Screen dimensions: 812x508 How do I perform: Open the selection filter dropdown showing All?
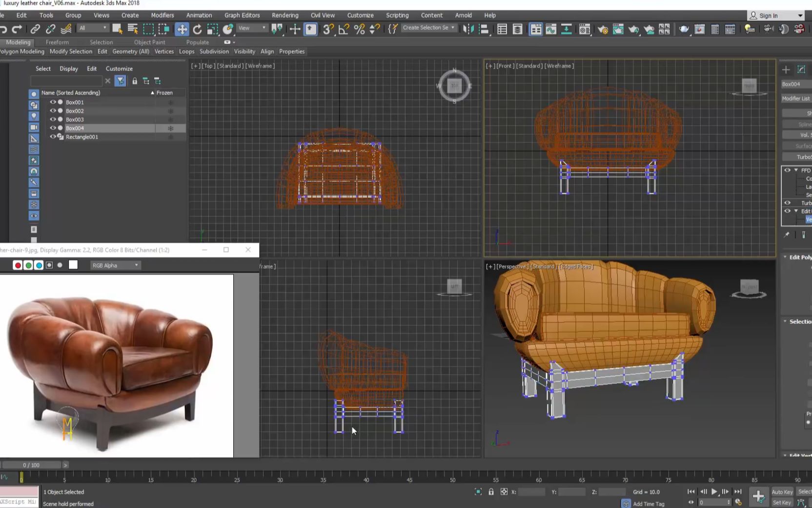click(x=93, y=28)
